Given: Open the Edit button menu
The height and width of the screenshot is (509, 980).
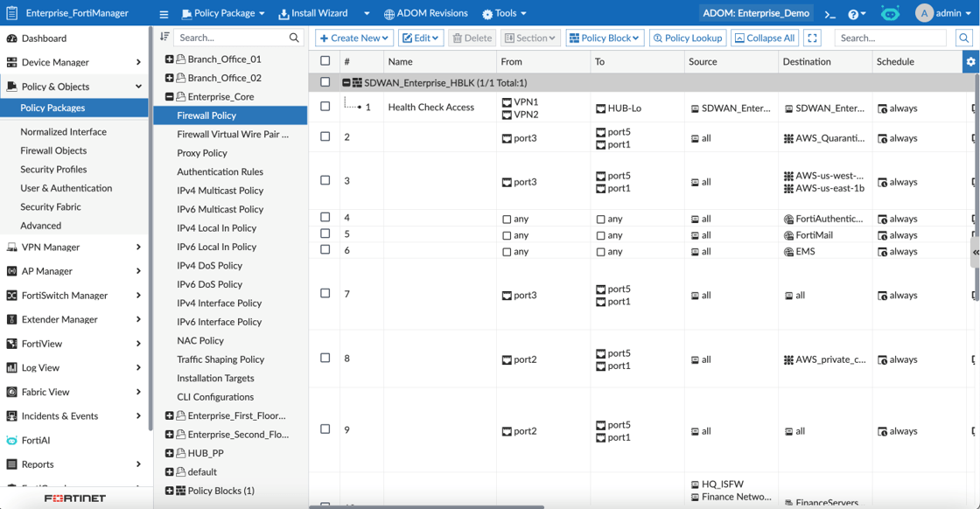Looking at the screenshot, I should (421, 38).
